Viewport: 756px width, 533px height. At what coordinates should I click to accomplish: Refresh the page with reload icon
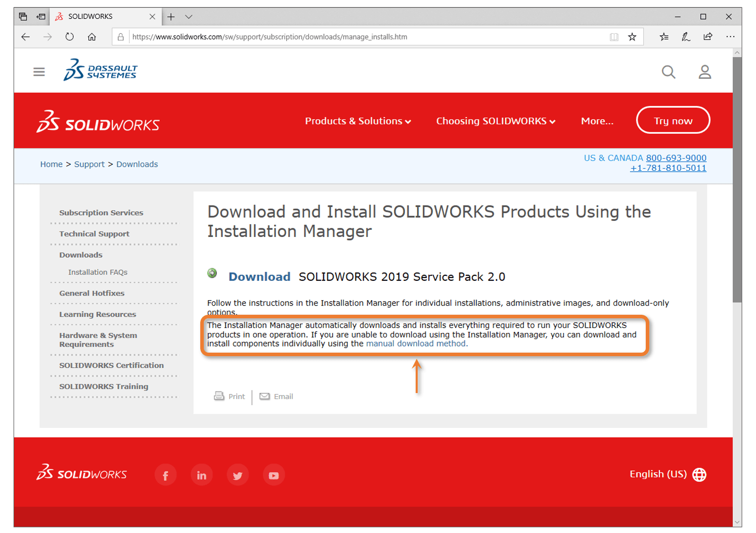point(70,37)
